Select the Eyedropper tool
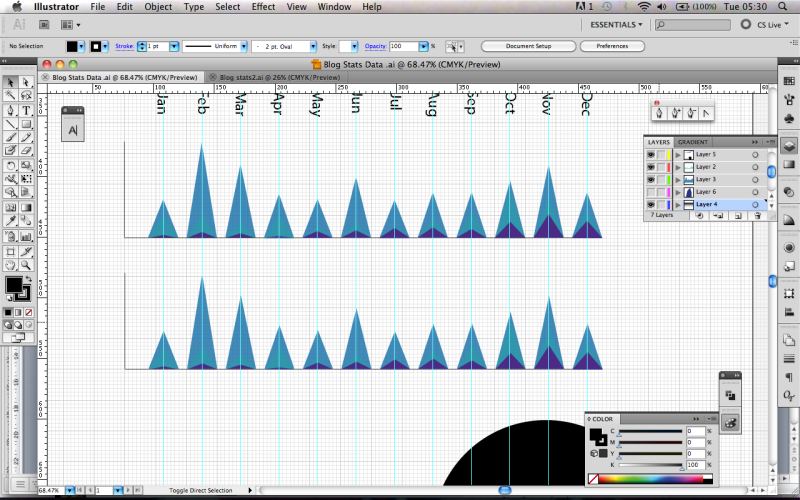The image size is (800, 500). [x=10, y=221]
